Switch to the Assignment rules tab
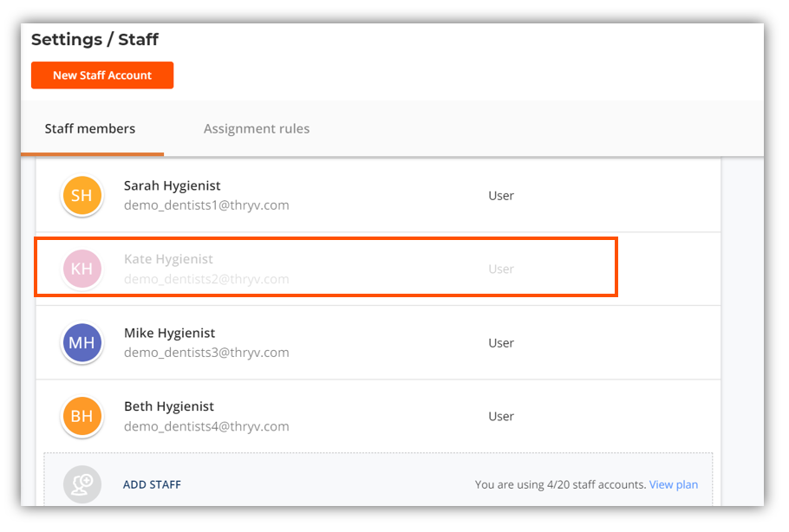Image resolution: width=789 pixels, height=532 pixels. tap(257, 129)
